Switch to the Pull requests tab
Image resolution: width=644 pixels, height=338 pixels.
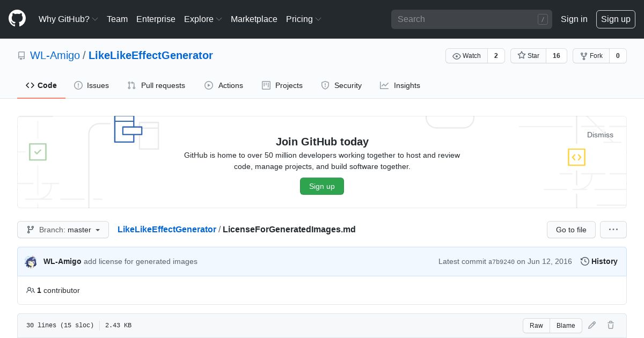(x=156, y=85)
